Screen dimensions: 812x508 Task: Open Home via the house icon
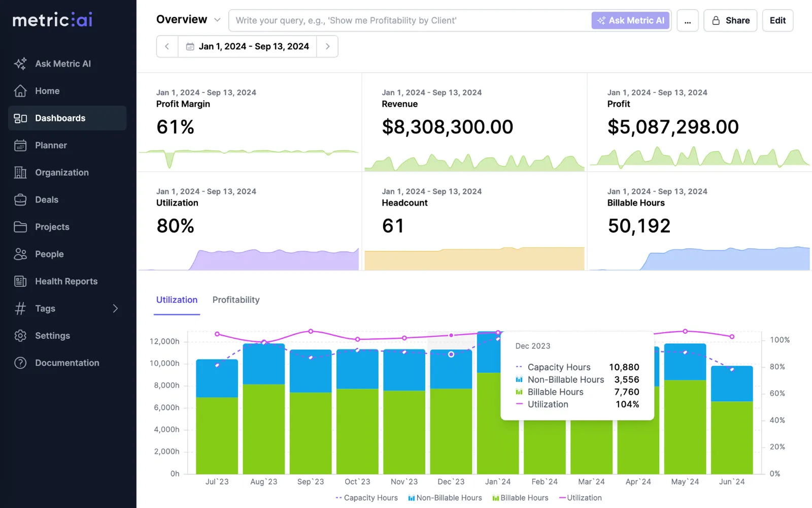point(20,91)
